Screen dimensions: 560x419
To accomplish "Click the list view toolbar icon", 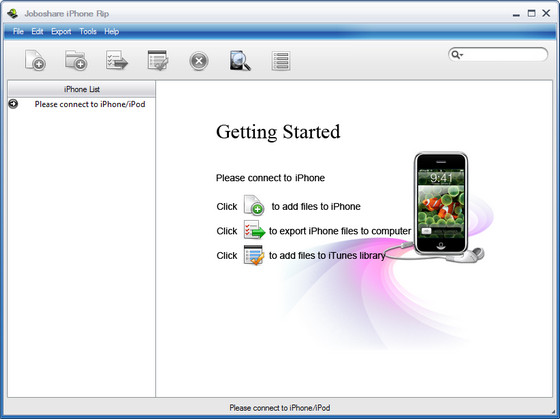I will (x=281, y=61).
